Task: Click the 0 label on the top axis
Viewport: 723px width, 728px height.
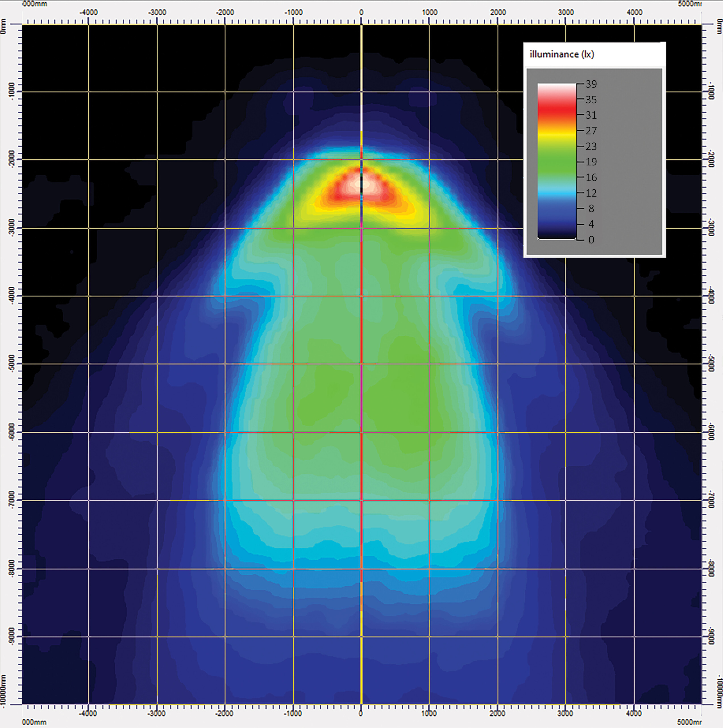Action: (x=361, y=13)
